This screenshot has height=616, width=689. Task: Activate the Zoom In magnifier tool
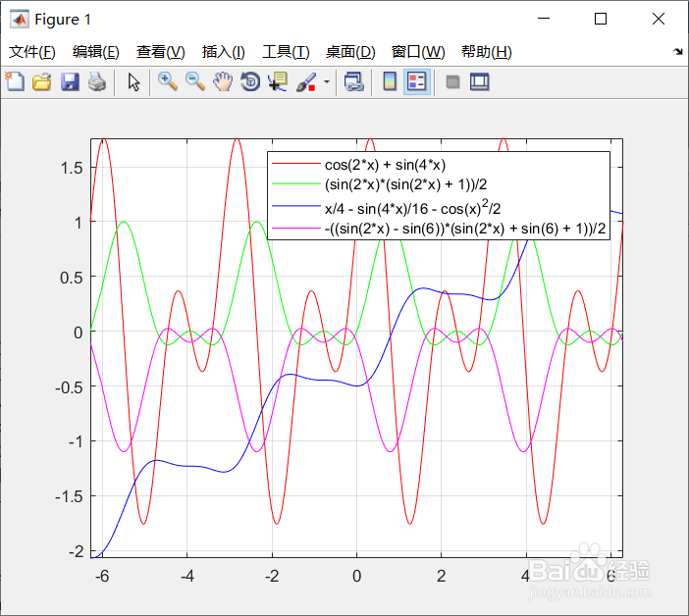pos(168,82)
